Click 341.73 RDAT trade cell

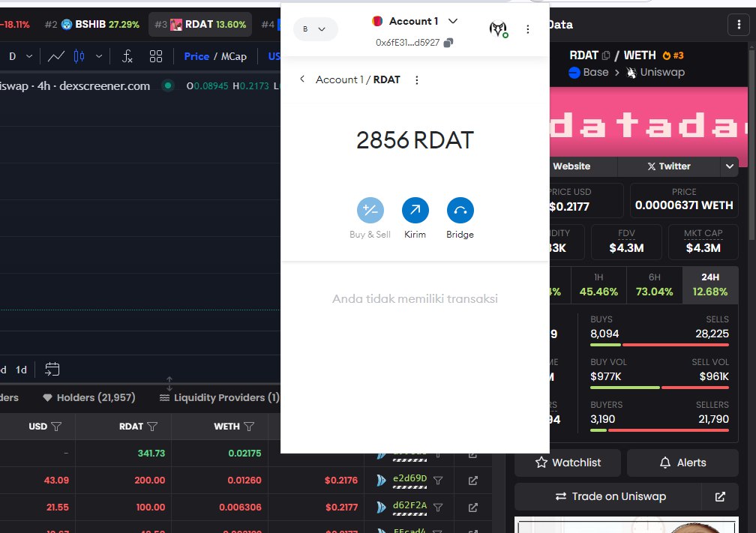tap(151, 454)
